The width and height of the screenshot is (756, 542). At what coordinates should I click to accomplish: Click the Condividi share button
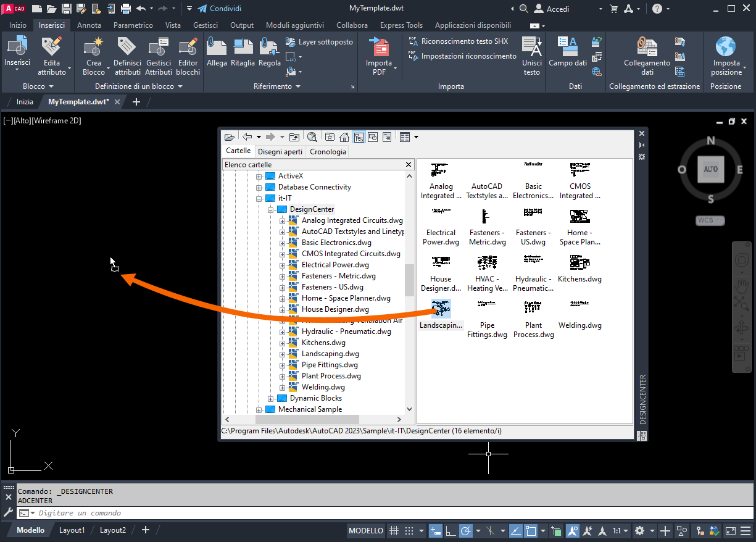[219, 9]
